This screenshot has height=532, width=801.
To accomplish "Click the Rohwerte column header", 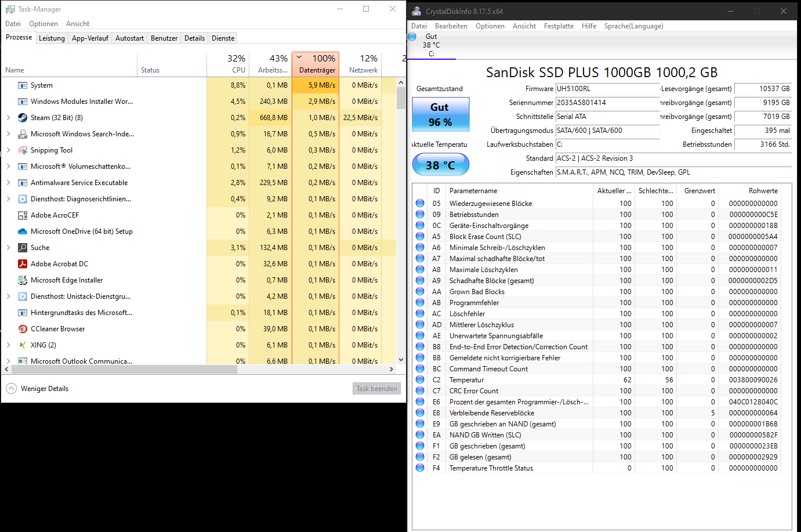I will point(749,191).
